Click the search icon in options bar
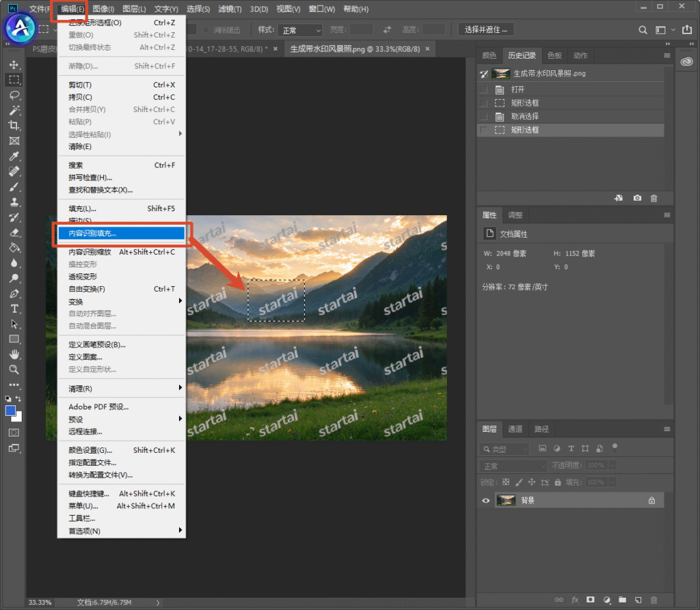700x610 pixels. point(643,30)
